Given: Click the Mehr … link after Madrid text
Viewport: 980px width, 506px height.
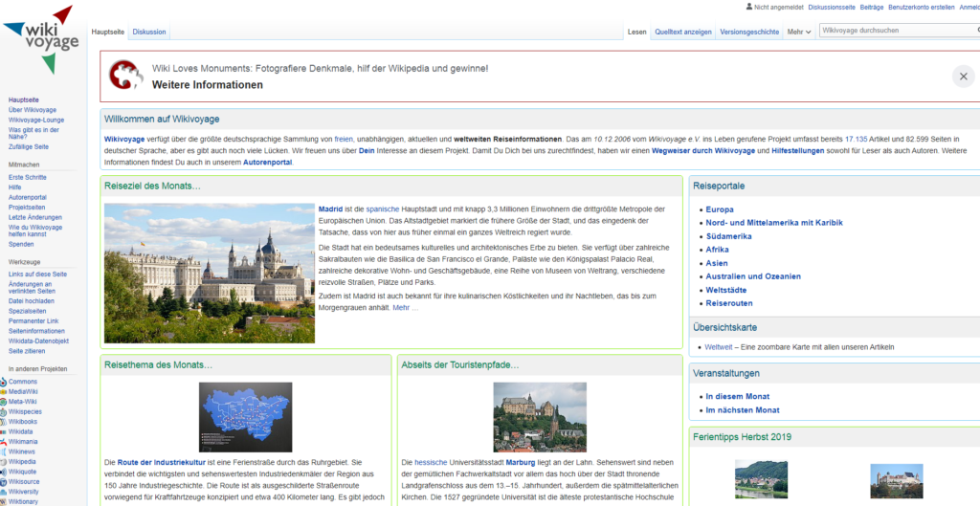Looking at the screenshot, I should pyautogui.click(x=406, y=308).
